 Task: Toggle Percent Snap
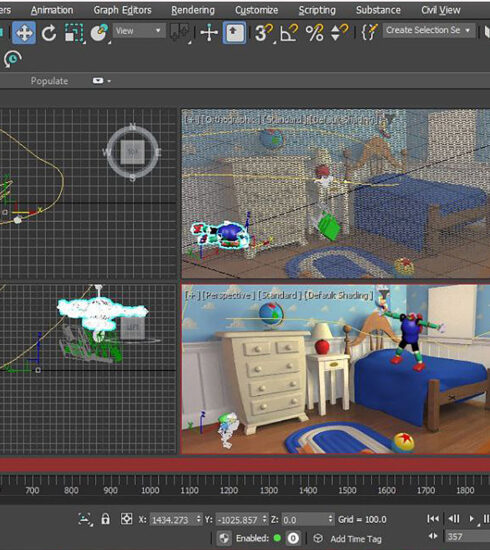click(314, 33)
